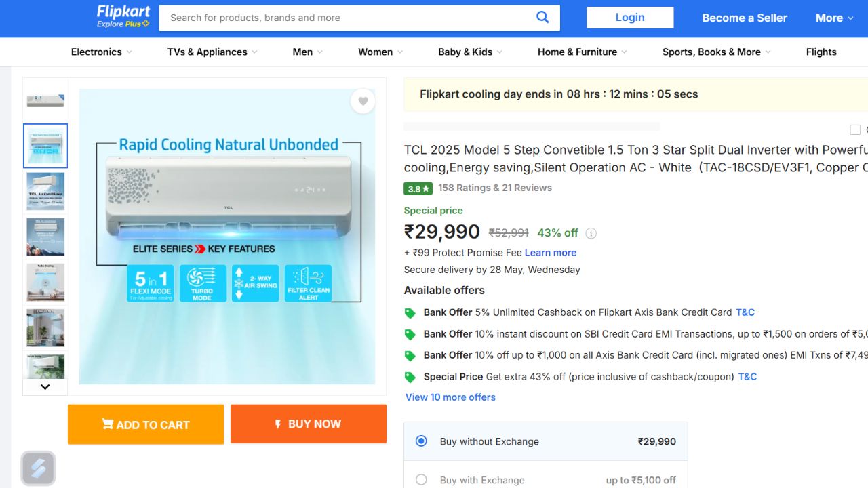Click Become a Seller link
The width and height of the screenshot is (868, 488).
coord(745,18)
